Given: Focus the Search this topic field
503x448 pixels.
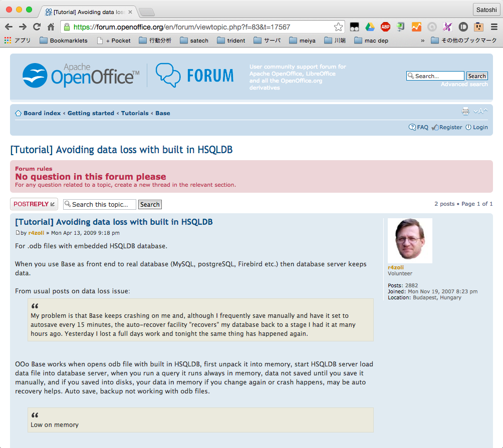Looking at the screenshot, I should point(99,204).
